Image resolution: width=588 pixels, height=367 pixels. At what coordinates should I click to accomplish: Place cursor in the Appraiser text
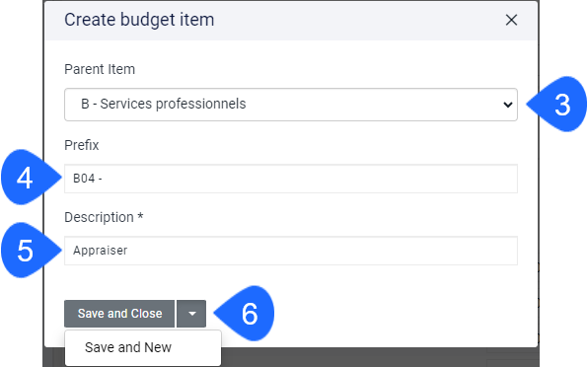coord(100,251)
